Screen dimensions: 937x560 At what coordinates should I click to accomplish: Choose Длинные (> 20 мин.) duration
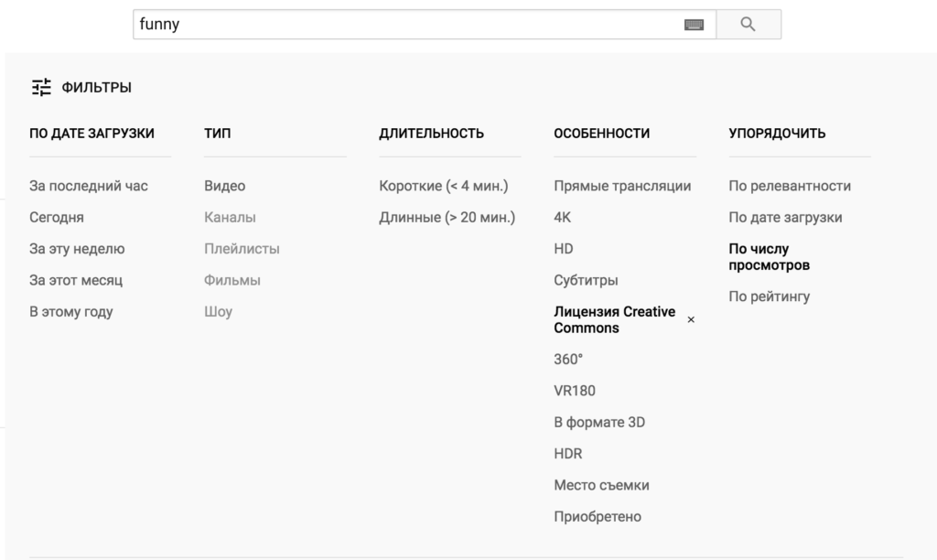[447, 218]
